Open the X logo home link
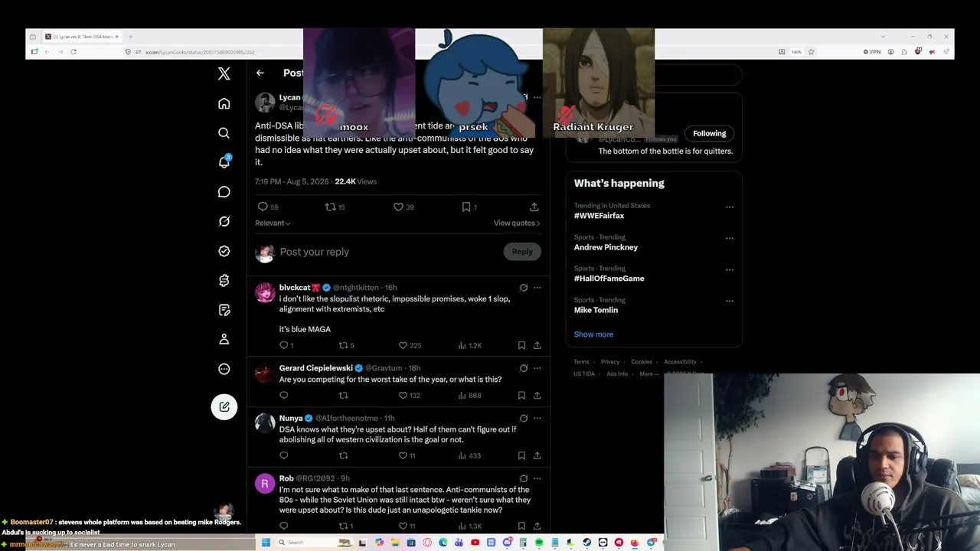The image size is (980, 551). [224, 73]
